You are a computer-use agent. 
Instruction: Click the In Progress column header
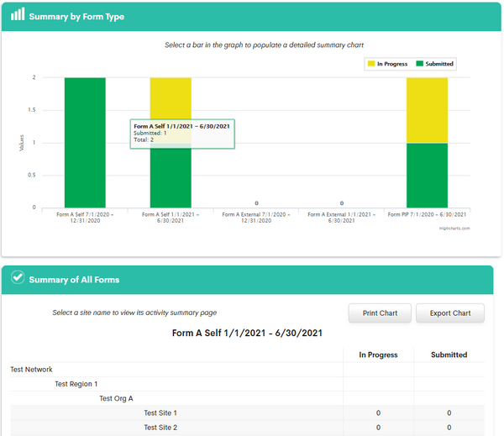pyautogui.click(x=378, y=355)
